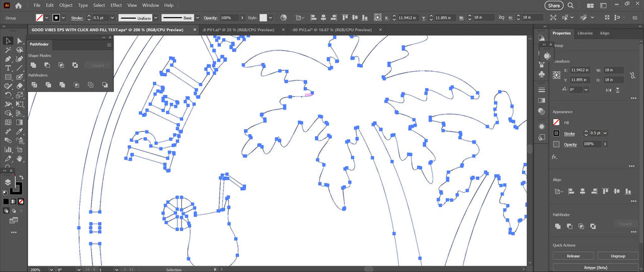Select the Eyedropper tool

point(19,132)
